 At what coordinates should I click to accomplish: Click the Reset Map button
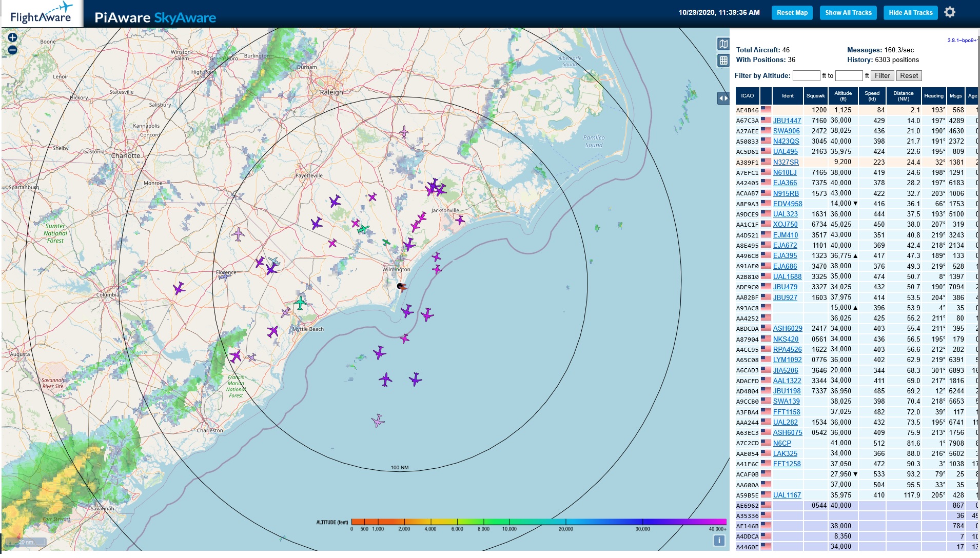792,13
